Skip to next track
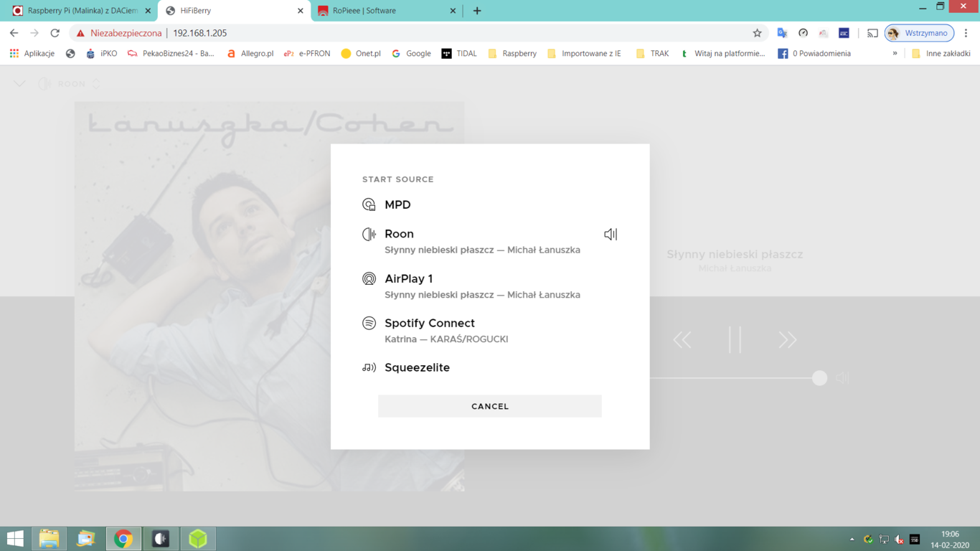This screenshot has width=980, height=551. pos(788,339)
